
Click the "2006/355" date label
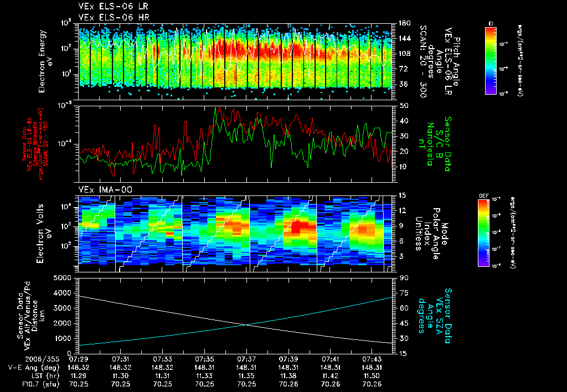(x=42, y=359)
